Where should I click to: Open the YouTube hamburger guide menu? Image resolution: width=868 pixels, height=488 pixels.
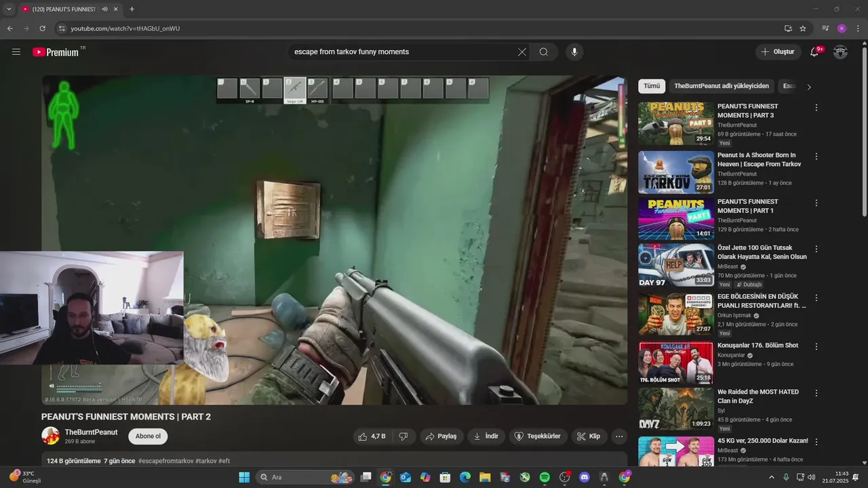click(16, 52)
